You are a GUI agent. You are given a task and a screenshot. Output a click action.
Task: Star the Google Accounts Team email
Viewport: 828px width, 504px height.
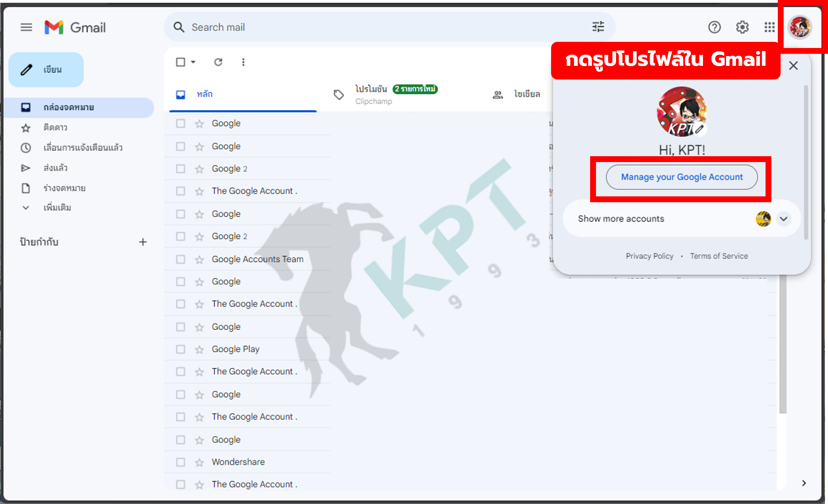click(199, 259)
